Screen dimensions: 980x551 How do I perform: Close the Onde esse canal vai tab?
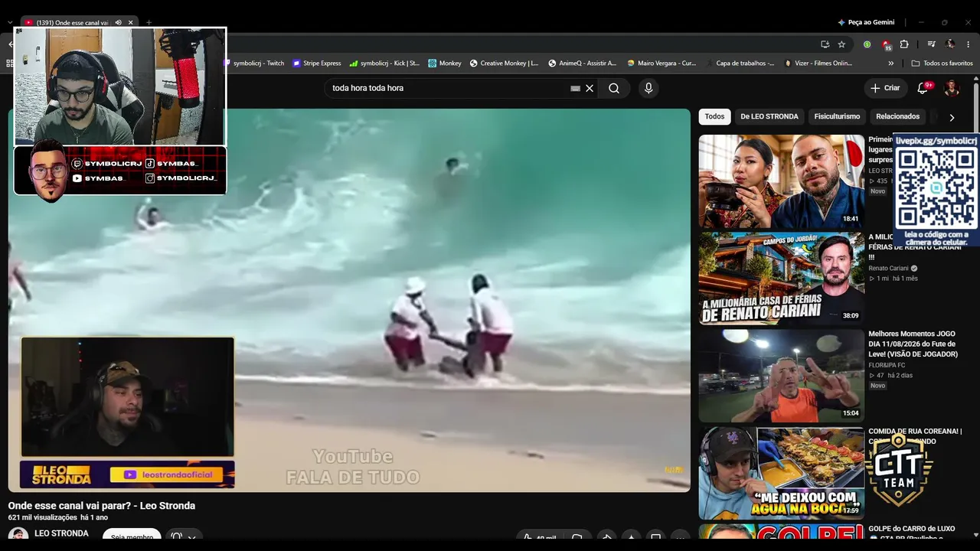[131, 23]
